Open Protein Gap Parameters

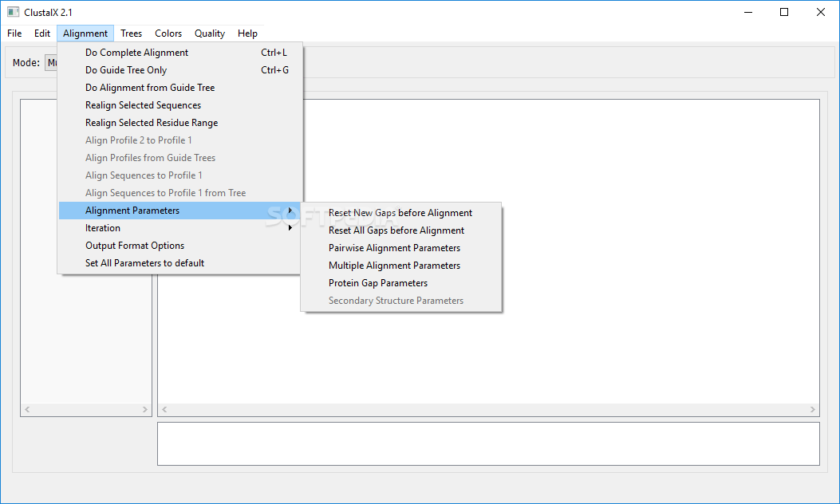point(400,283)
